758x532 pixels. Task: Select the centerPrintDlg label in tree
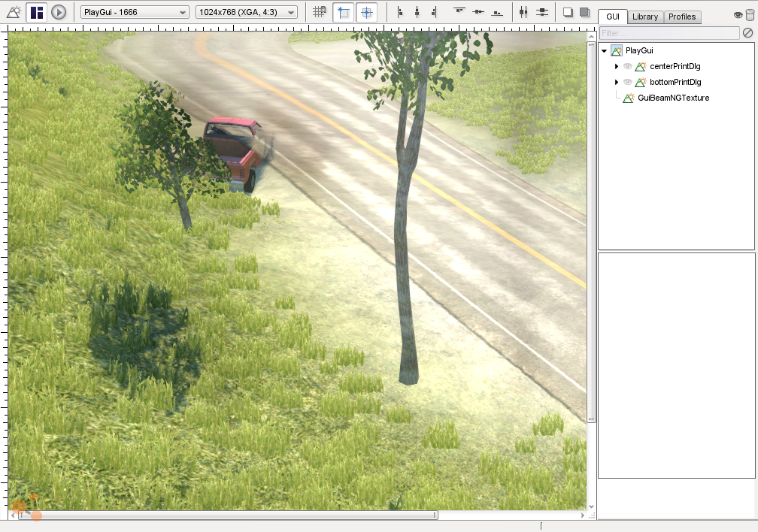point(675,66)
